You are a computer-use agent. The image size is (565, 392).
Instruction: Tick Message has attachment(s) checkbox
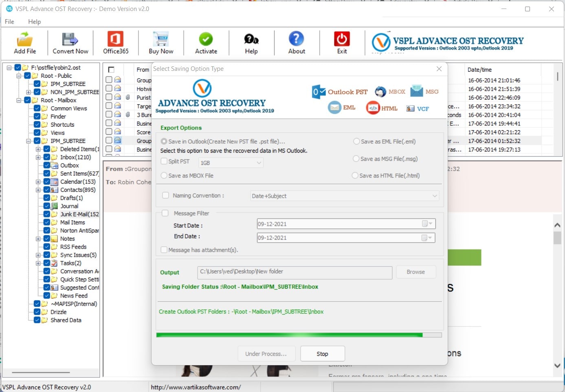pos(164,250)
